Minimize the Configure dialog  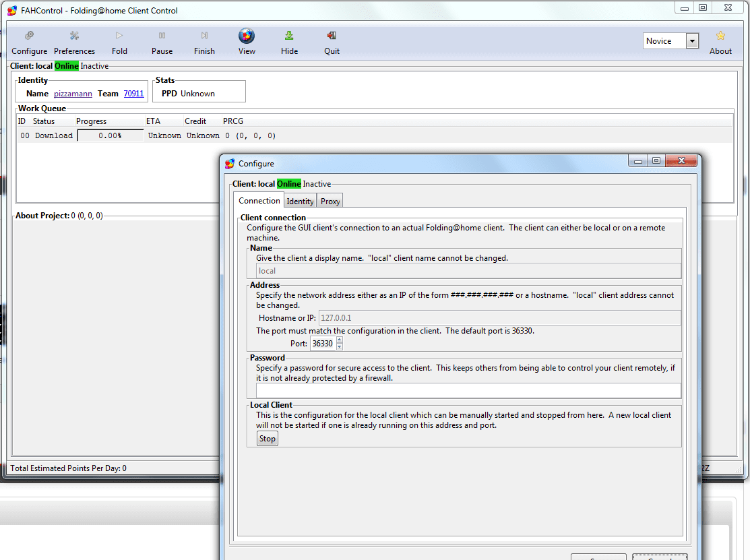(x=637, y=161)
